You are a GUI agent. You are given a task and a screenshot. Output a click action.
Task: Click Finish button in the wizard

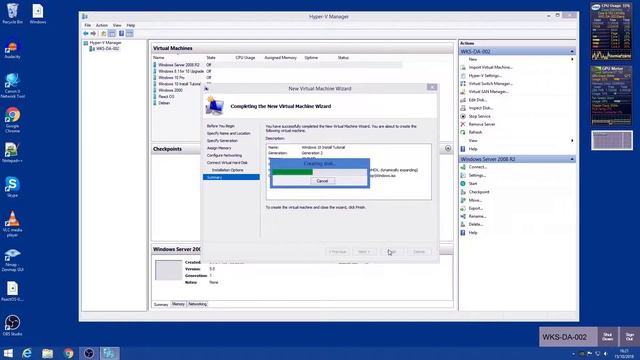click(392, 252)
